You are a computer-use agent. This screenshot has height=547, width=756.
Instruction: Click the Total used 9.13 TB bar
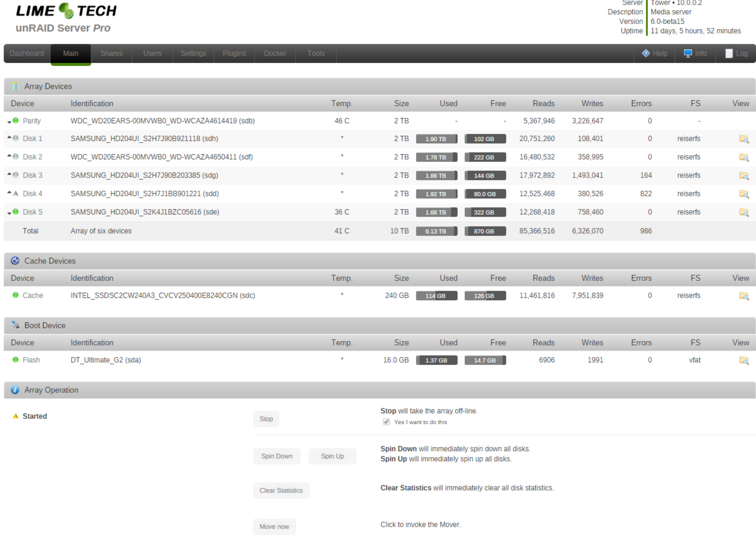tap(436, 231)
